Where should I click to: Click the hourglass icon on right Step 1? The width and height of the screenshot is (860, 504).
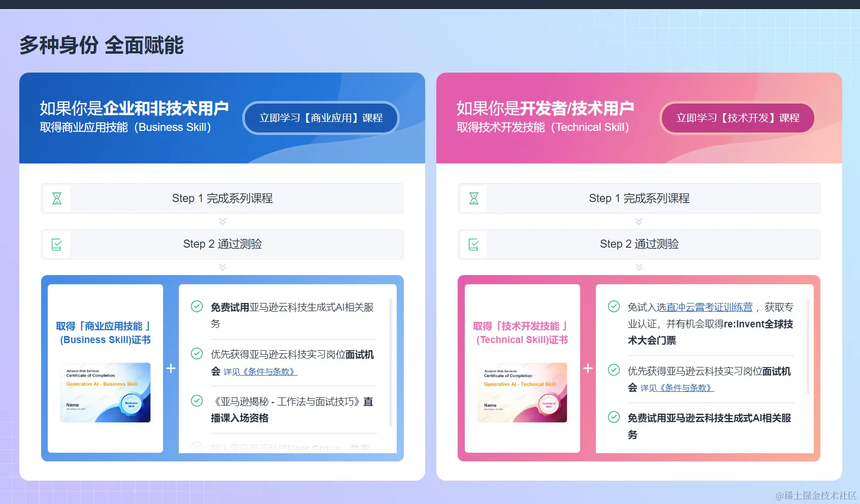click(473, 198)
